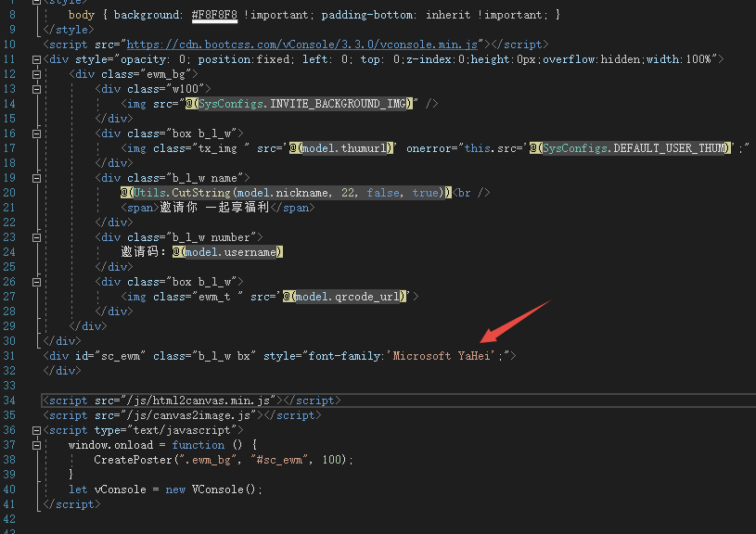Click the w100 class name
Screen dimensions: 756x534
(x=186, y=89)
